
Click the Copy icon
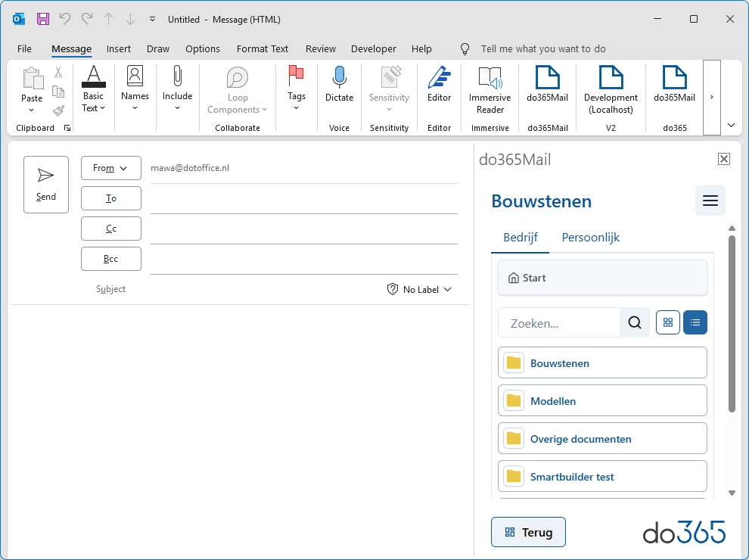pos(58,92)
